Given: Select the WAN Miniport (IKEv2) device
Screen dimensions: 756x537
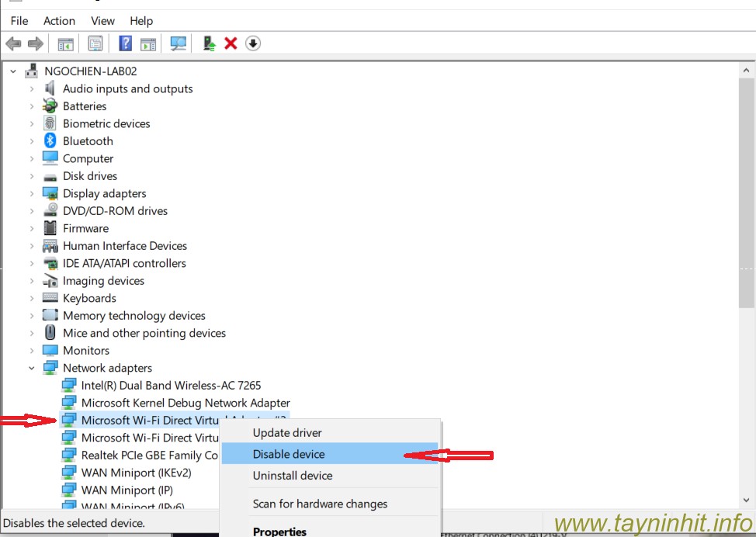Looking at the screenshot, I should pyautogui.click(x=136, y=473).
